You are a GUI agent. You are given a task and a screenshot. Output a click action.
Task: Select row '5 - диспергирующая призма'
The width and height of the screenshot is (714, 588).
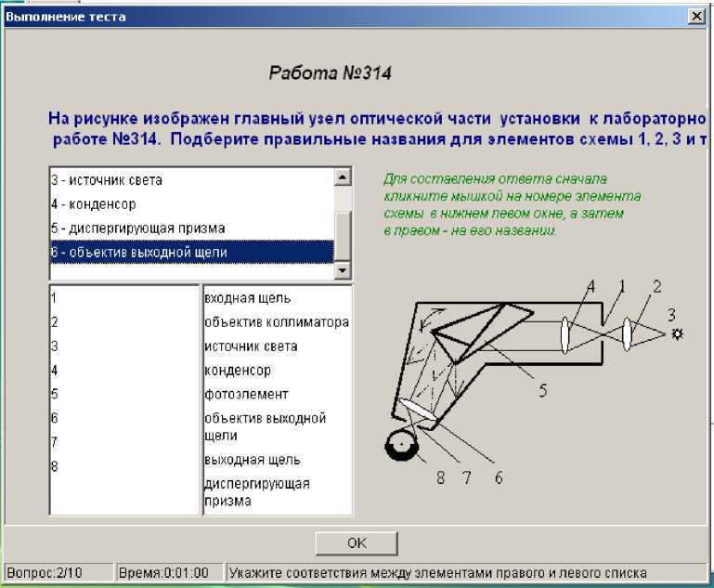click(x=191, y=229)
